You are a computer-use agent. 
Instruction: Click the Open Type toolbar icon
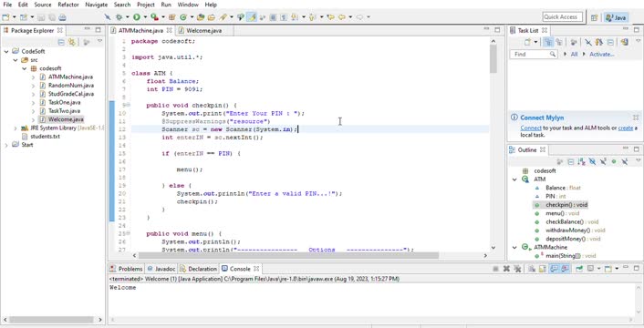pos(201,17)
